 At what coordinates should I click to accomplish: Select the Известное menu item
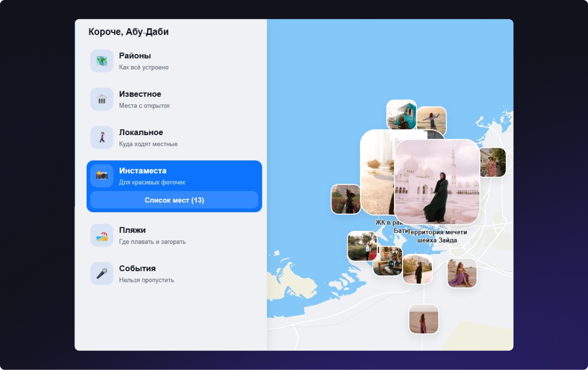pos(140,94)
